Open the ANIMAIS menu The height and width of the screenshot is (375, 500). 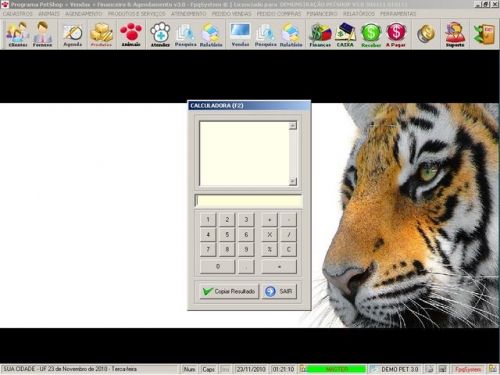point(49,14)
